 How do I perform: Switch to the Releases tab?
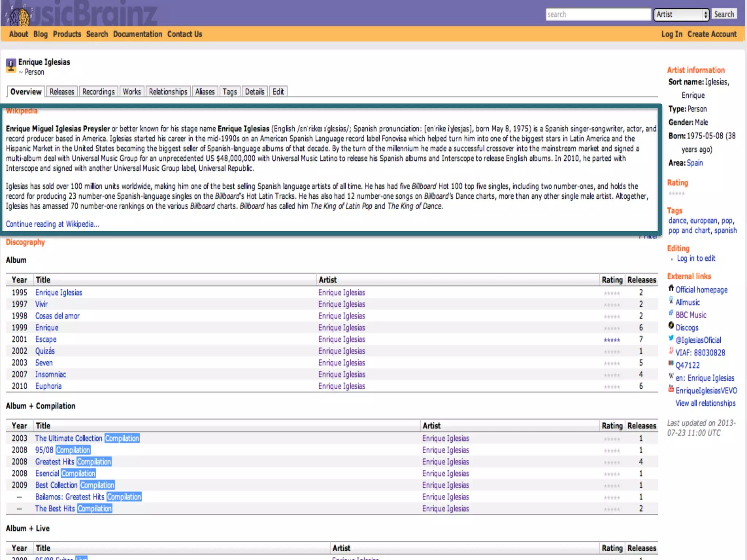tap(62, 92)
